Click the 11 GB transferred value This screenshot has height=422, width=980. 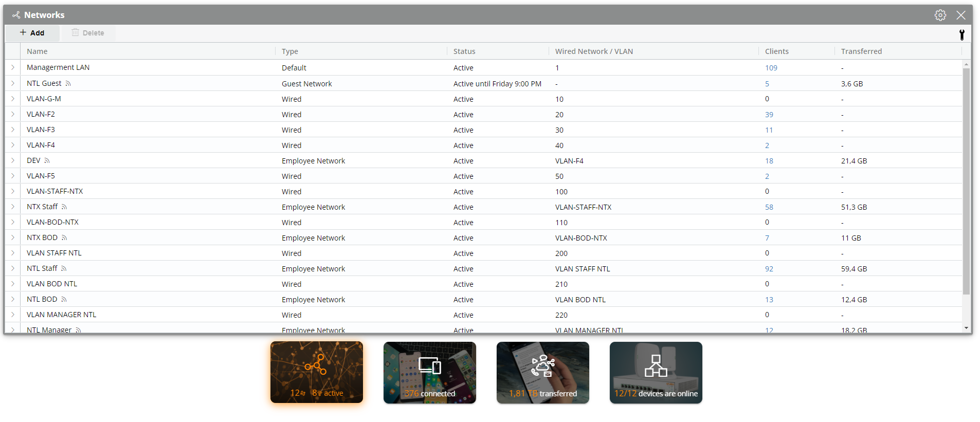point(851,238)
